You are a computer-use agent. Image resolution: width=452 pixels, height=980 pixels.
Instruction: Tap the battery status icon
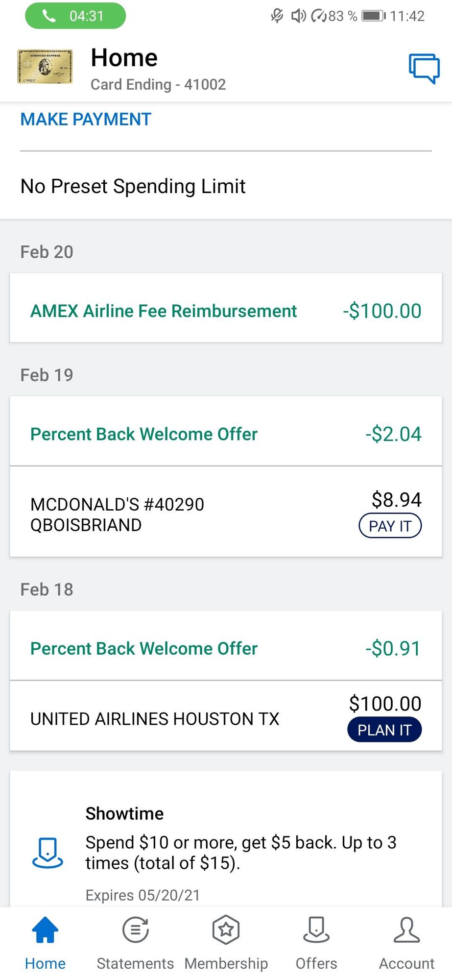pyautogui.click(x=374, y=16)
